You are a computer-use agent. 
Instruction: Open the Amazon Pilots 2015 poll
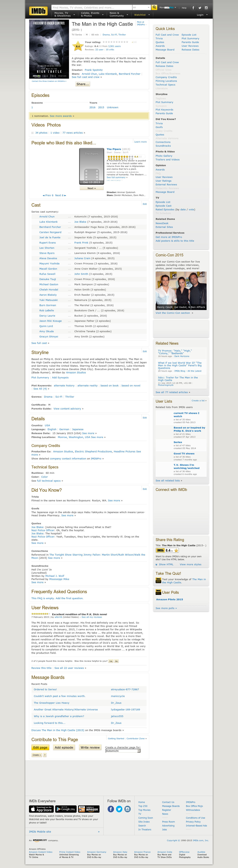169,600
